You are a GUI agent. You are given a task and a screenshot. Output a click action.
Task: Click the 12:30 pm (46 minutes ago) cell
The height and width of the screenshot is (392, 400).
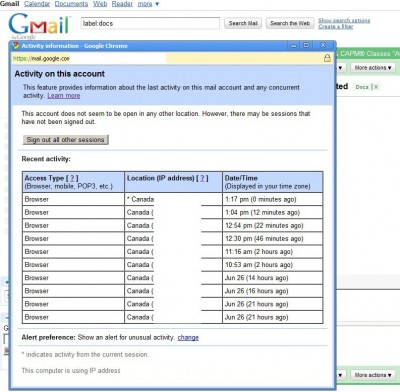pos(272,238)
